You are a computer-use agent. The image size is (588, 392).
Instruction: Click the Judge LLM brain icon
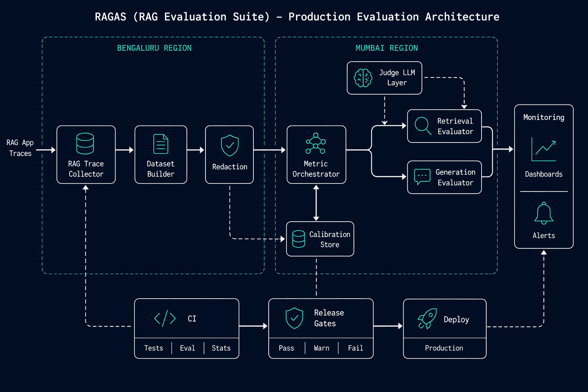coord(363,78)
